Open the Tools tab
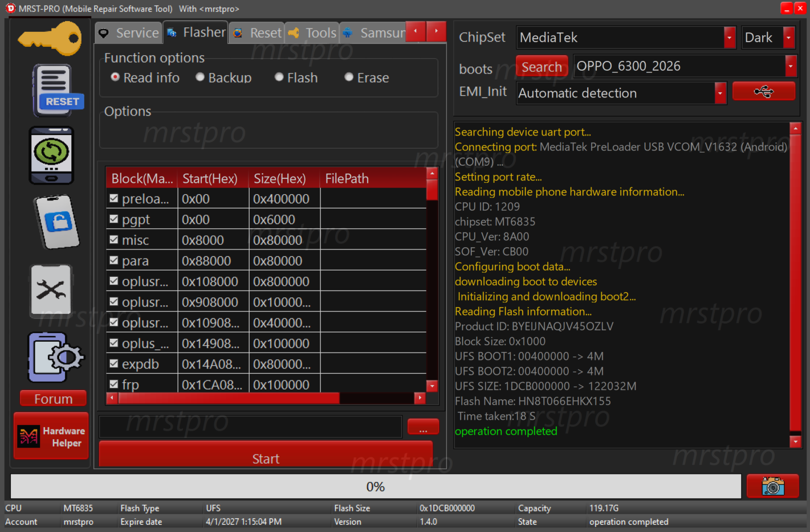810x532 pixels. (x=312, y=33)
